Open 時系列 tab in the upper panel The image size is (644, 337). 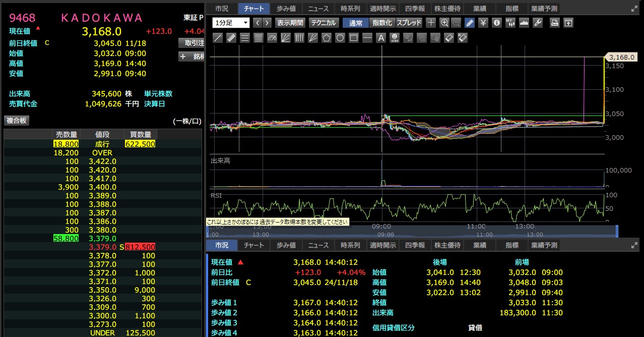[x=350, y=9]
